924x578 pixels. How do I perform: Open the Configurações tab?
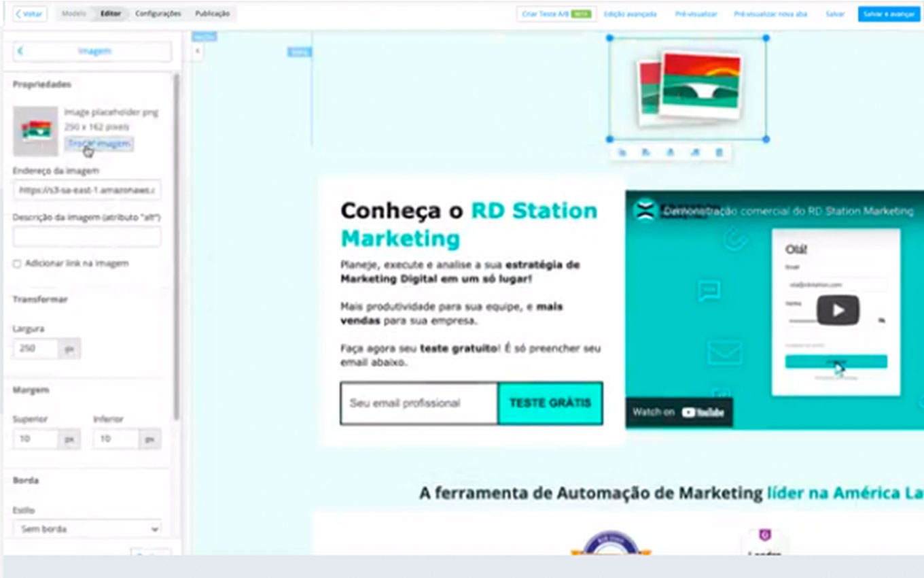click(x=158, y=14)
